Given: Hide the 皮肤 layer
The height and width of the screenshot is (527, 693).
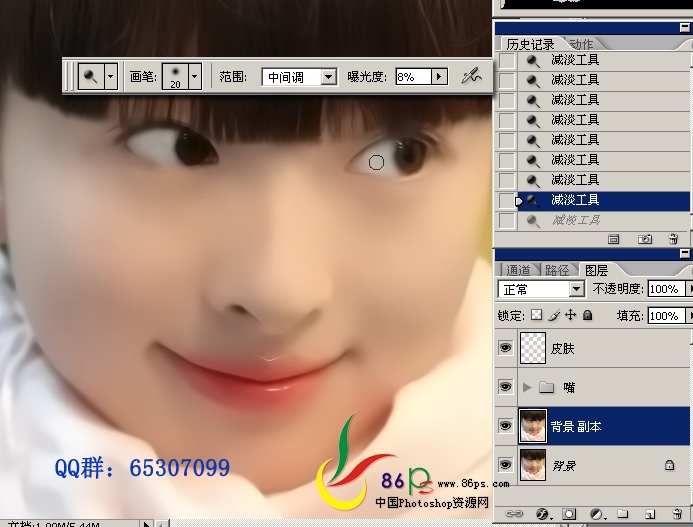Looking at the screenshot, I should click(x=505, y=348).
